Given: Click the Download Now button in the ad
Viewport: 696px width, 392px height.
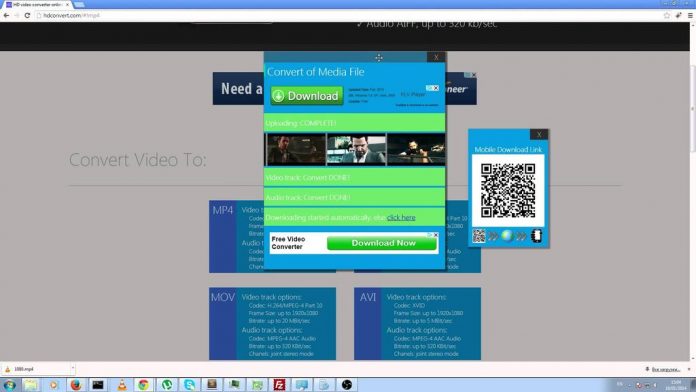Looking at the screenshot, I should tap(384, 243).
